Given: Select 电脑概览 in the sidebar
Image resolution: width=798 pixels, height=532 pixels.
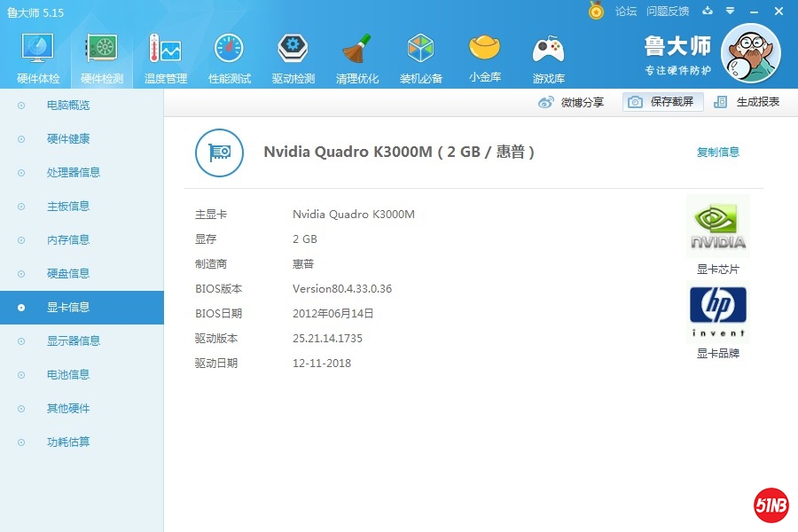Looking at the screenshot, I should (x=67, y=106).
